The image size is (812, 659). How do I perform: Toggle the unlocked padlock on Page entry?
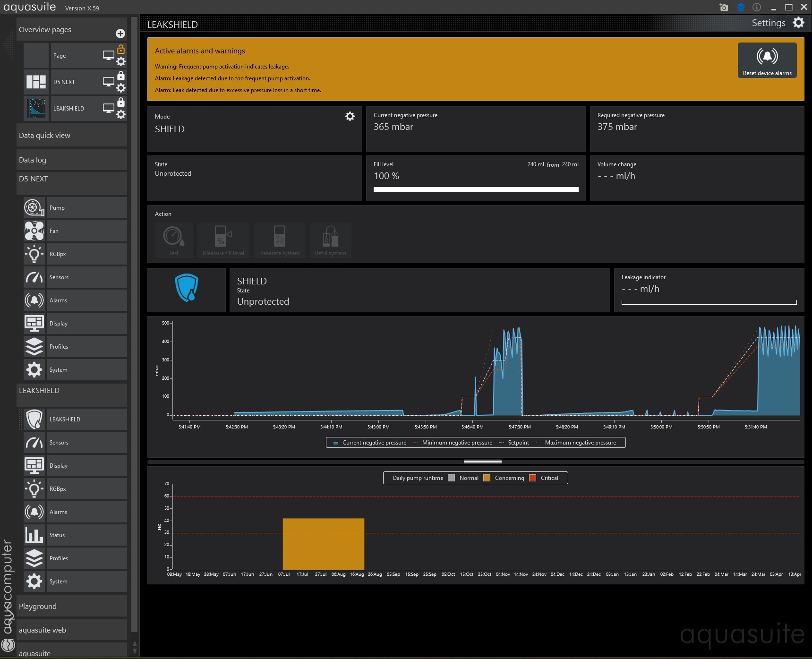[121, 49]
